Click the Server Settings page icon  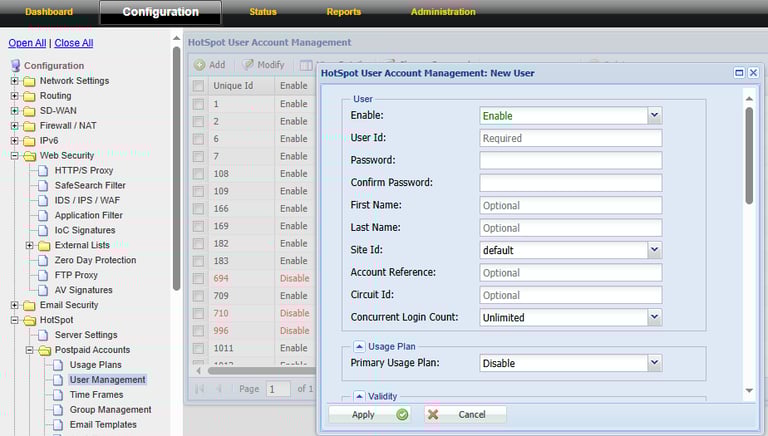(x=43, y=335)
